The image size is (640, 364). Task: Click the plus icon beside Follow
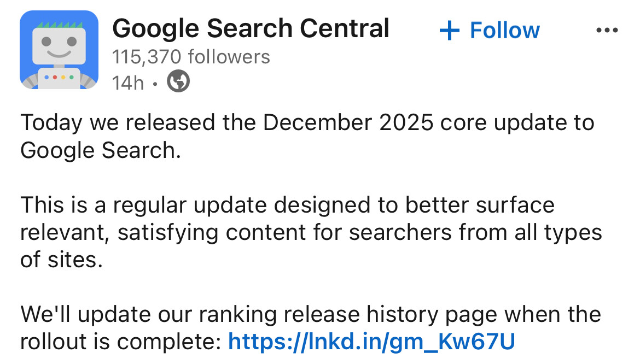click(449, 31)
